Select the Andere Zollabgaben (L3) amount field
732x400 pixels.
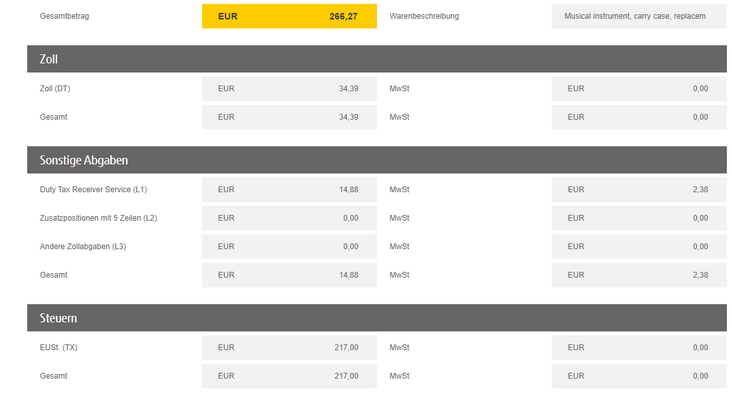point(289,246)
